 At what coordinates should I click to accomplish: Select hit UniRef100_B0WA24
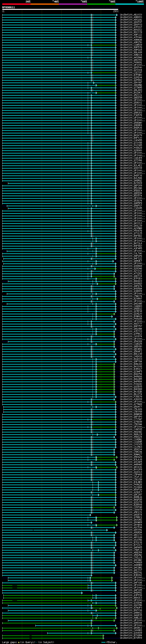(x=131, y=316)
